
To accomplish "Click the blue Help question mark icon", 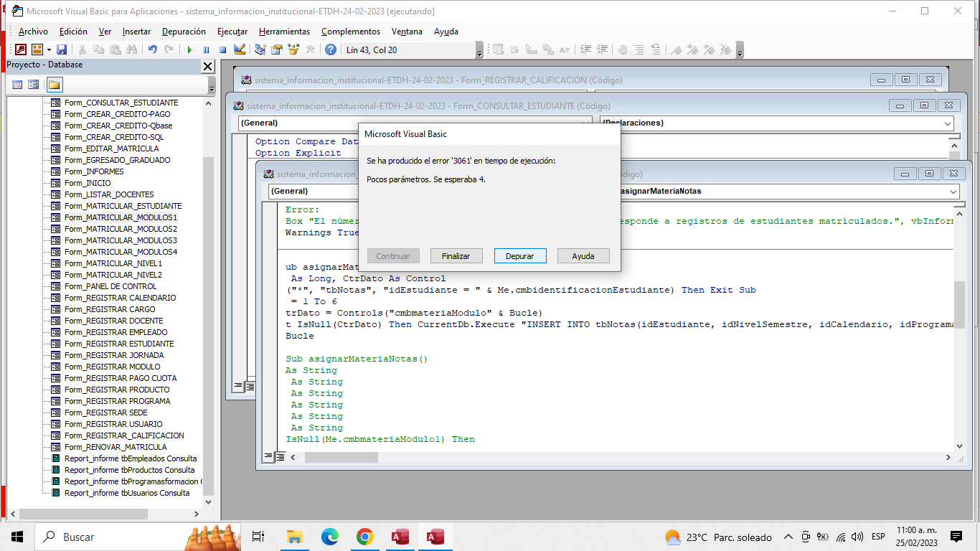I will [331, 50].
